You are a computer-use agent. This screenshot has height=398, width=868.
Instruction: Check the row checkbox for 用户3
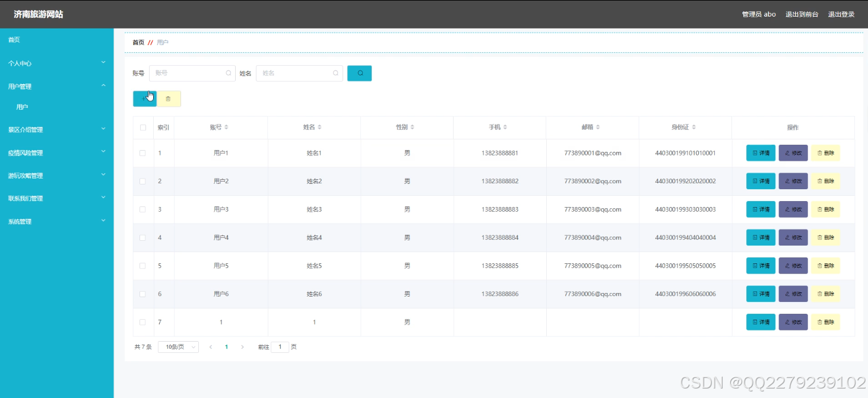click(142, 209)
